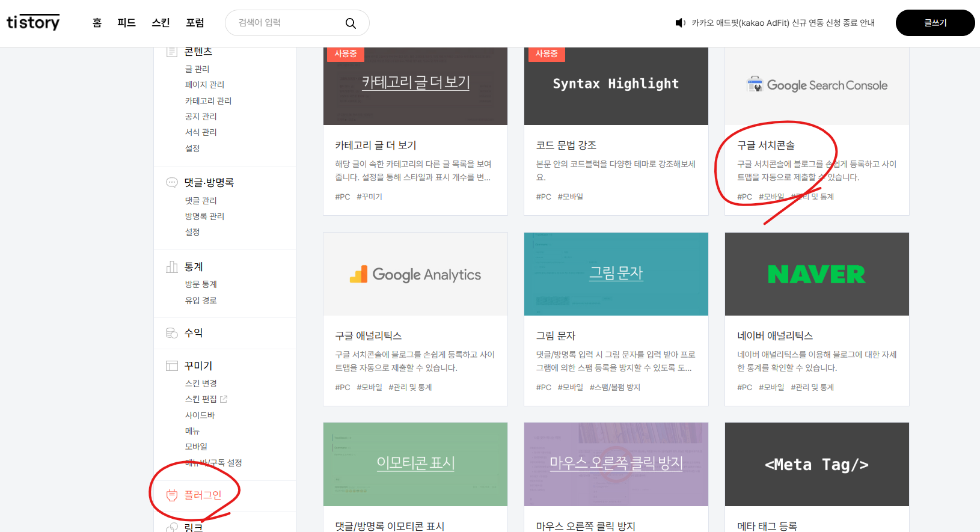Click the 구글 서치콘솔 card title
Image resolution: width=980 pixels, height=532 pixels.
(x=766, y=145)
